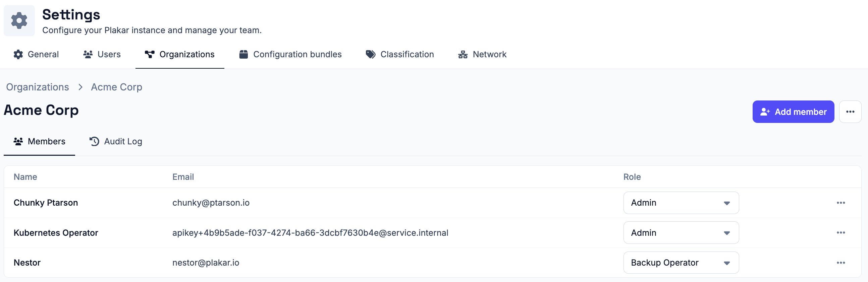This screenshot has height=282, width=868.
Task: Open row actions for Chunky Ptarson
Action: [x=841, y=203]
